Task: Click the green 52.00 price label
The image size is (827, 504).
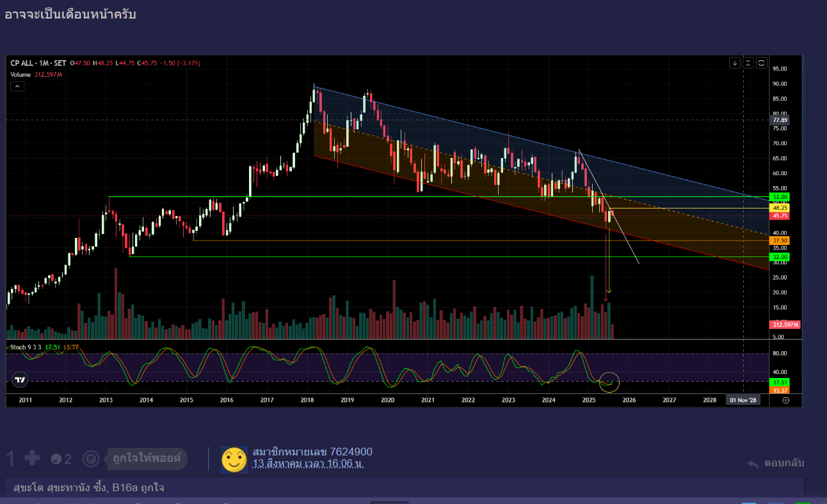Action: pyautogui.click(x=780, y=197)
